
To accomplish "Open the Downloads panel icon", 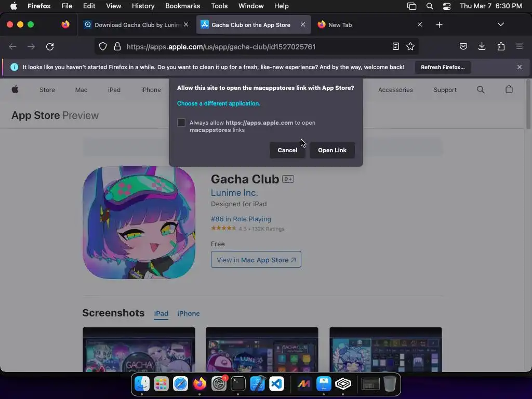I will [482, 46].
